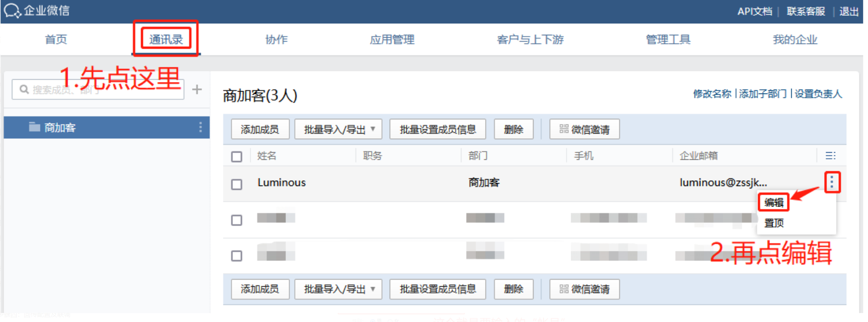The height and width of the screenshot is (322, 868).
Task: Click the 修改名称 link
Action: 712,94
